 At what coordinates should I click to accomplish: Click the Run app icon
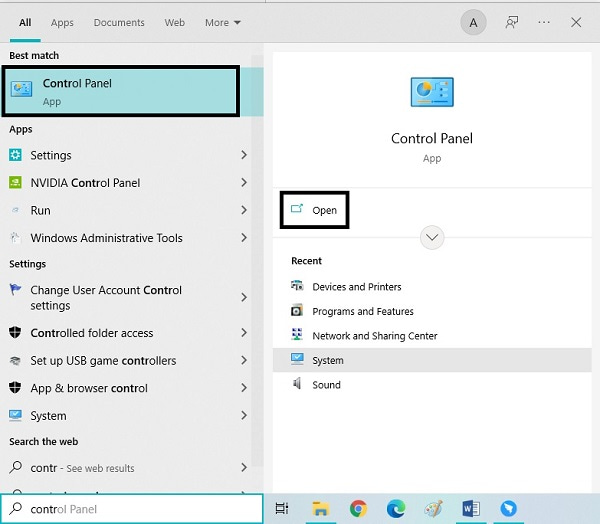15,210
